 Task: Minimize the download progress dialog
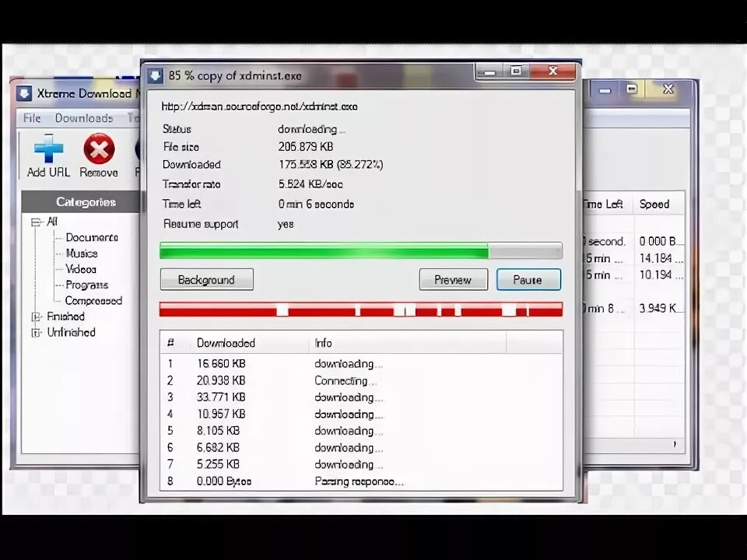(489, 72)
